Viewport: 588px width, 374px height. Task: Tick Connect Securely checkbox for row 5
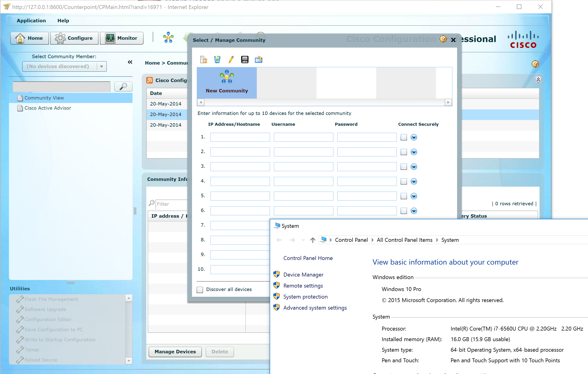pyautogui.click(x=404, y=196)
